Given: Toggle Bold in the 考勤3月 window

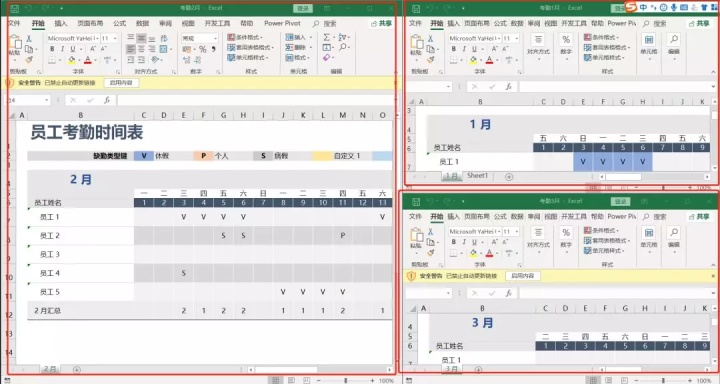Looking at the screenshot, I should pyautogui.click(x=454, y=242).
